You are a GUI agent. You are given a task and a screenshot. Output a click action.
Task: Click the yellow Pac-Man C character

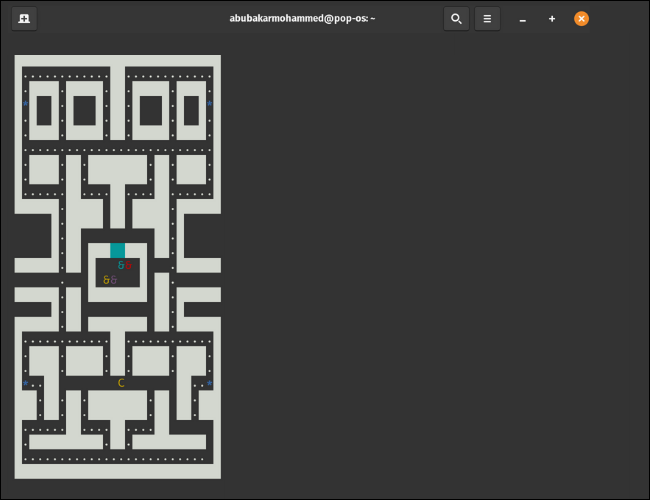pyautogui.click(x=121, y=383)
